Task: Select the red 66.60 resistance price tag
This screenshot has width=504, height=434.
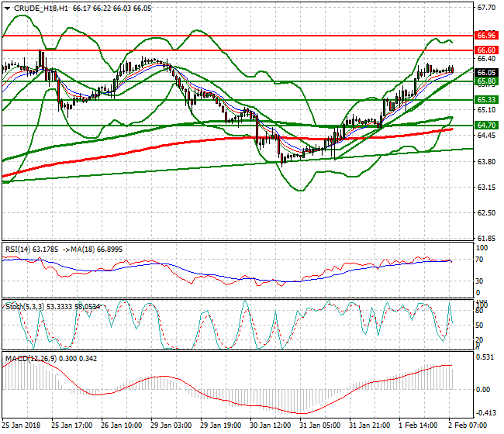Action: click(486, 50)
